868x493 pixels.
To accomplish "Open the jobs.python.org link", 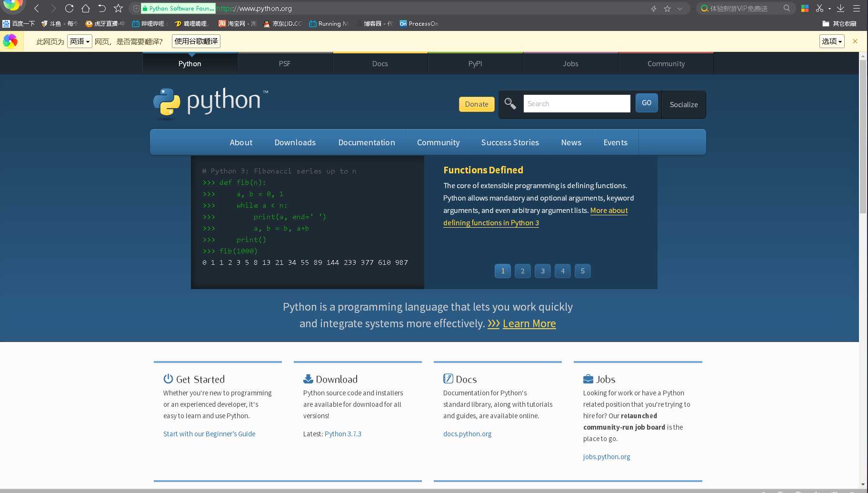I will coord(607,457).
